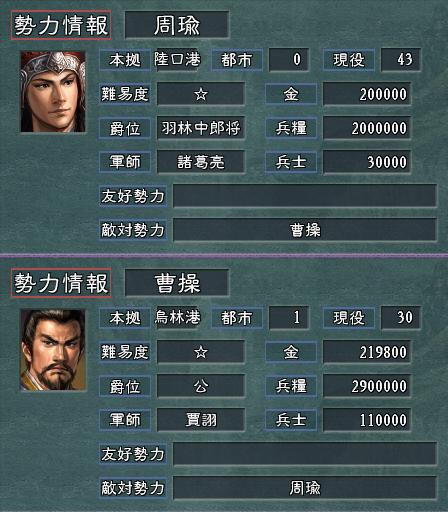
Task: Select provisions value 2000000
Action: pos(367,128)
